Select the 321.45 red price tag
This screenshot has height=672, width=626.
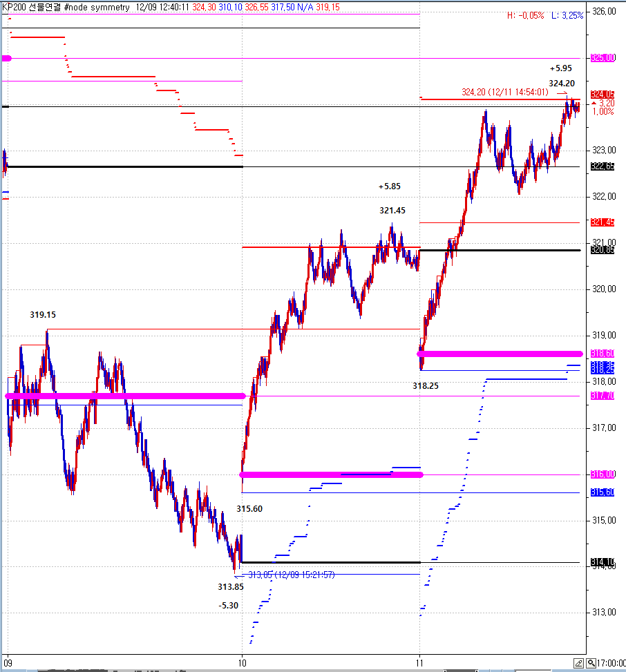(x=603, y=222)
